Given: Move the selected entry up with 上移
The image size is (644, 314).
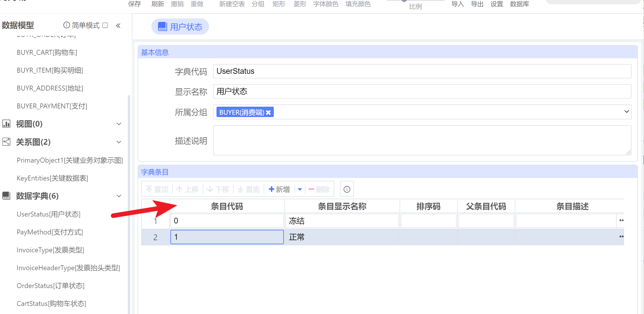Looking at the screenshot, I should tap(187, 189).
